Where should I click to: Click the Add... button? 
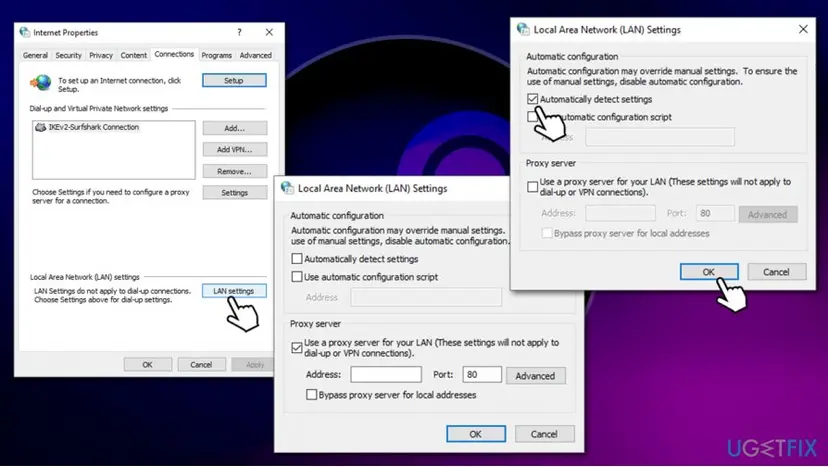(234, 128)
